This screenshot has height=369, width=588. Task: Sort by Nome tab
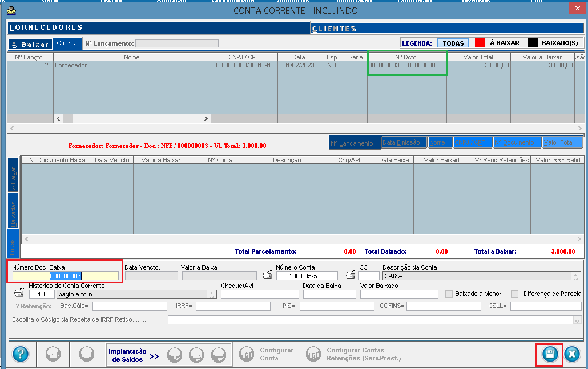440,142
